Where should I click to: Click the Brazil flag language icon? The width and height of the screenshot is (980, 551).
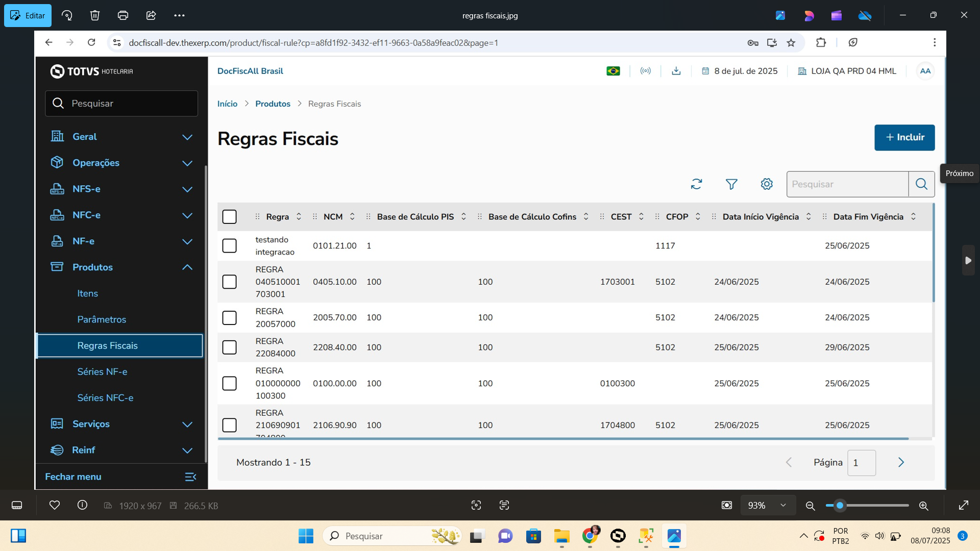[x=613, y=71]
